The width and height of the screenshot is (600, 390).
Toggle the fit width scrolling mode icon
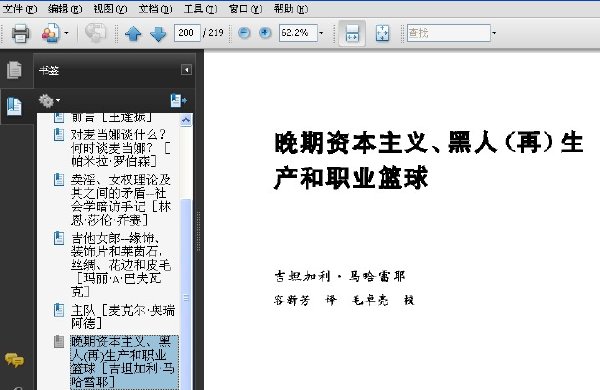click(352, 33)
